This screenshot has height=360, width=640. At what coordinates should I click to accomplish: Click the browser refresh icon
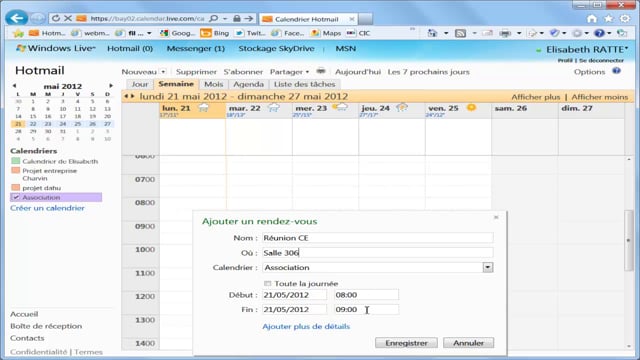[56, 18]
